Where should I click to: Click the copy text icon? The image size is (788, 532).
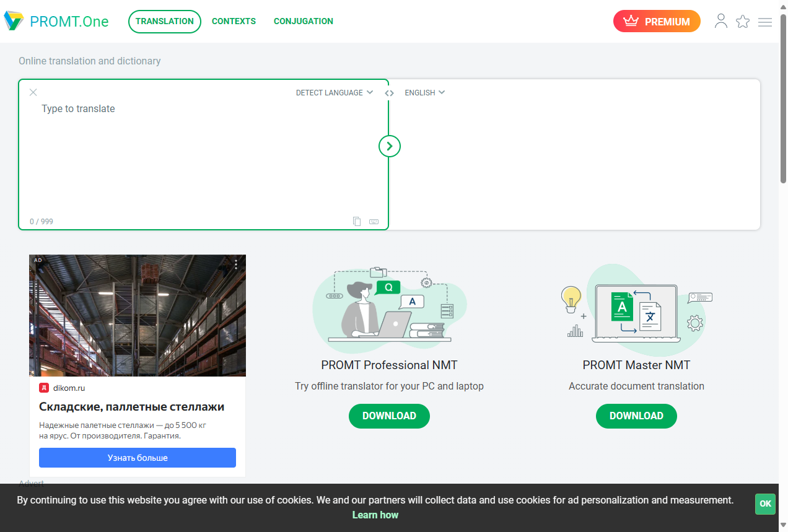click(357, 221)
